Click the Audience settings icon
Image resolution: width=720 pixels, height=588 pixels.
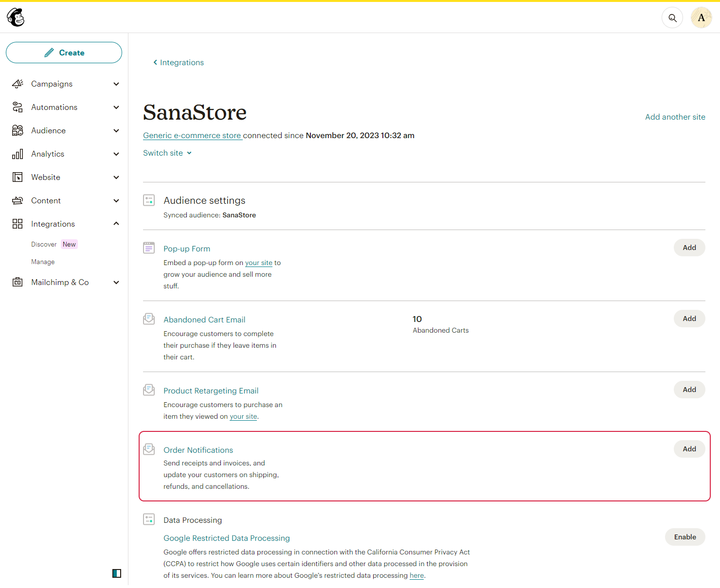click(x=149, y=200)
